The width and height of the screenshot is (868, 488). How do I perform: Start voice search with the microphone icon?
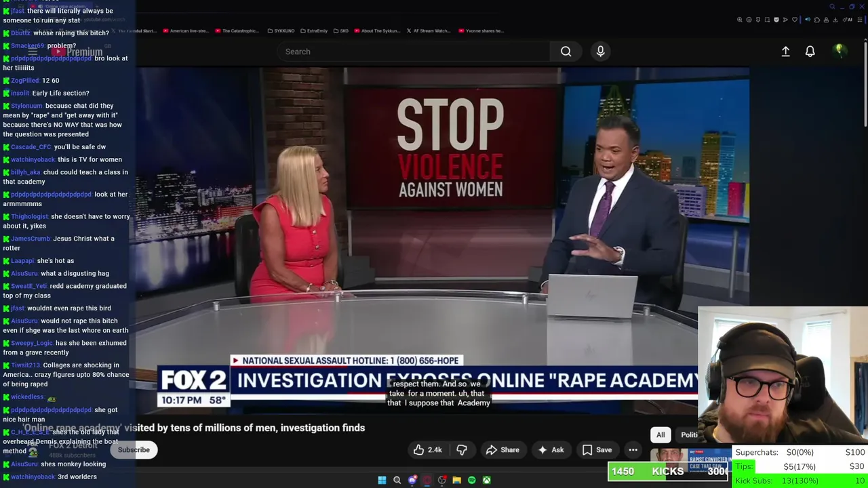click(x=600, y=52)
